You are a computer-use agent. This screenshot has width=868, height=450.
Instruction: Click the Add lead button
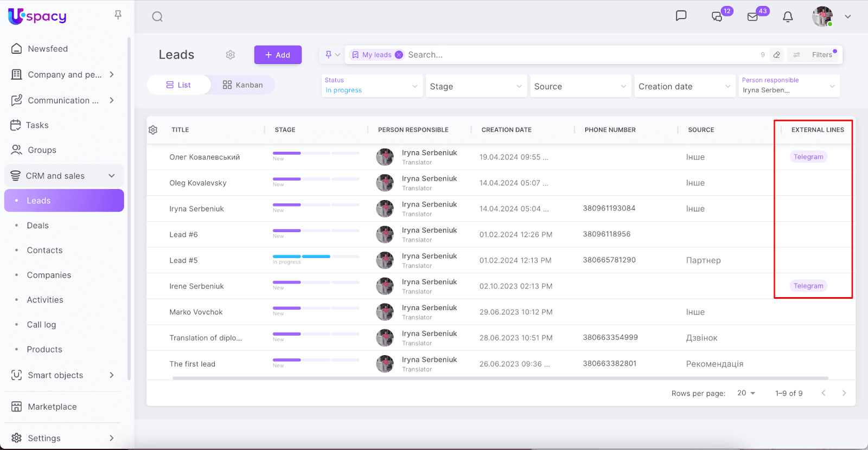point(278,55)
